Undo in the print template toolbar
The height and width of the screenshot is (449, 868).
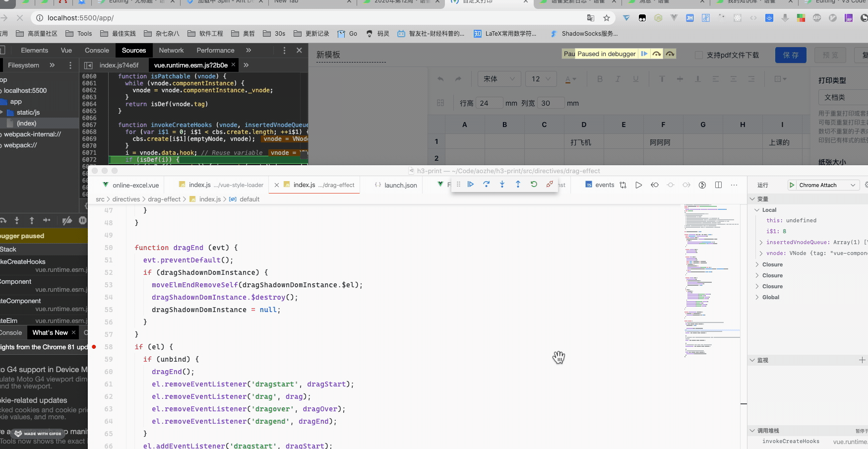coord(440,79)
